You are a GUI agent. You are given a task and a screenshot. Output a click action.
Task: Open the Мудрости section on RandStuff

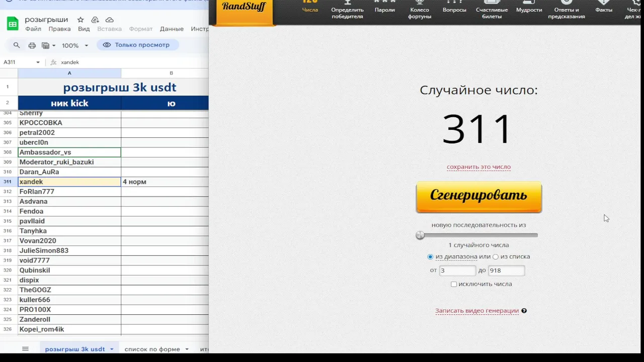pos(529,7)
